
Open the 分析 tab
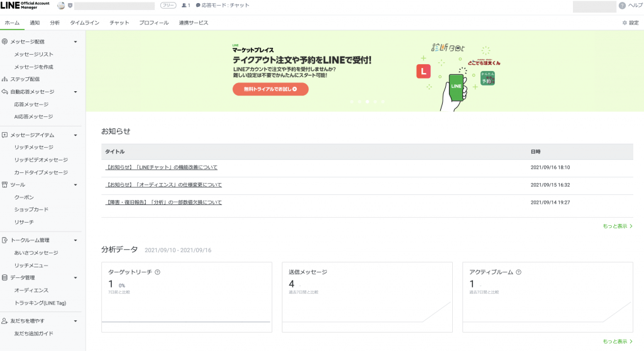click(x=55, y=23)
